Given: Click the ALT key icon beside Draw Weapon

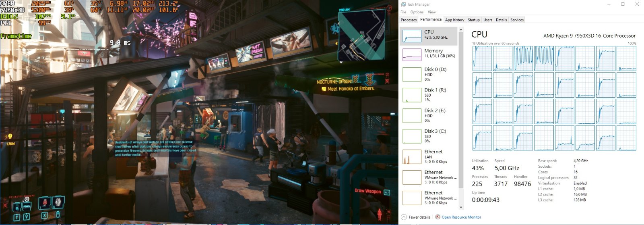Looking at the screenshot, I should pos(387,192).
